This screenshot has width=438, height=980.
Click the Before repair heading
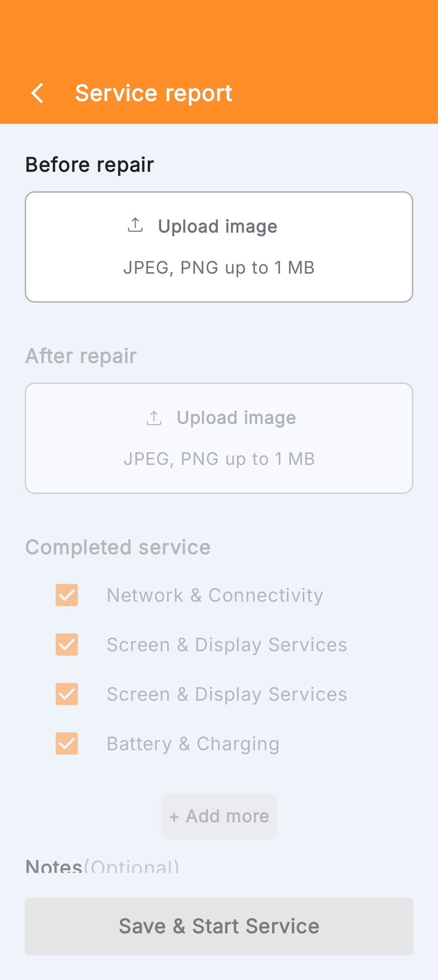tap(89, 165)
